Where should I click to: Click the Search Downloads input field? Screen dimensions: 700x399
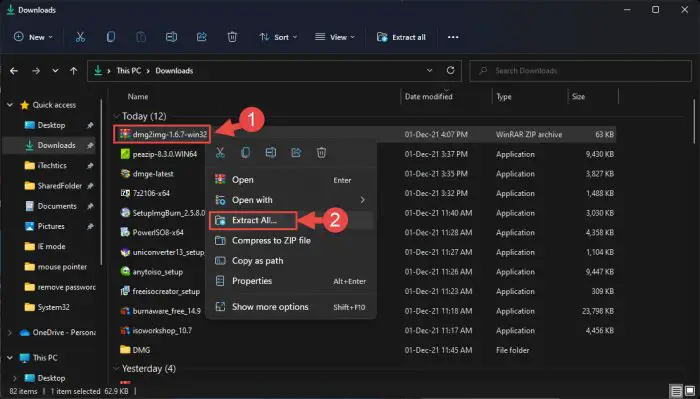pyautogui.click(x=580, y=71)
